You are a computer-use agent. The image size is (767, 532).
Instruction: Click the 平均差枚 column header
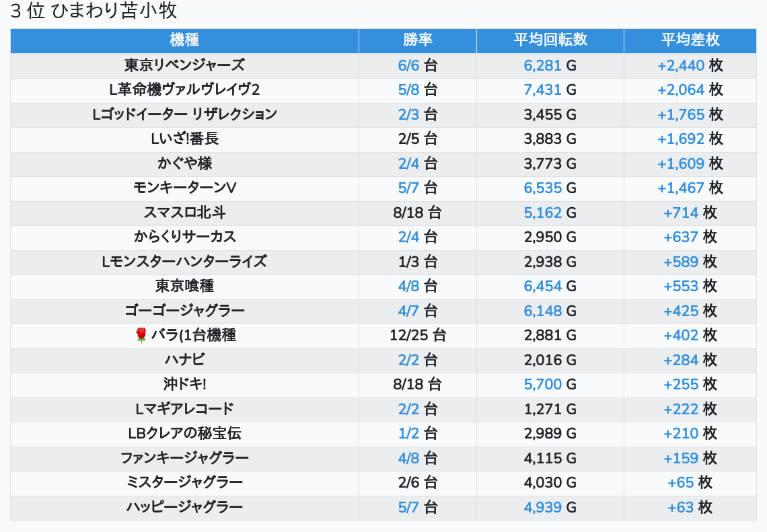[x=690, y=40]
